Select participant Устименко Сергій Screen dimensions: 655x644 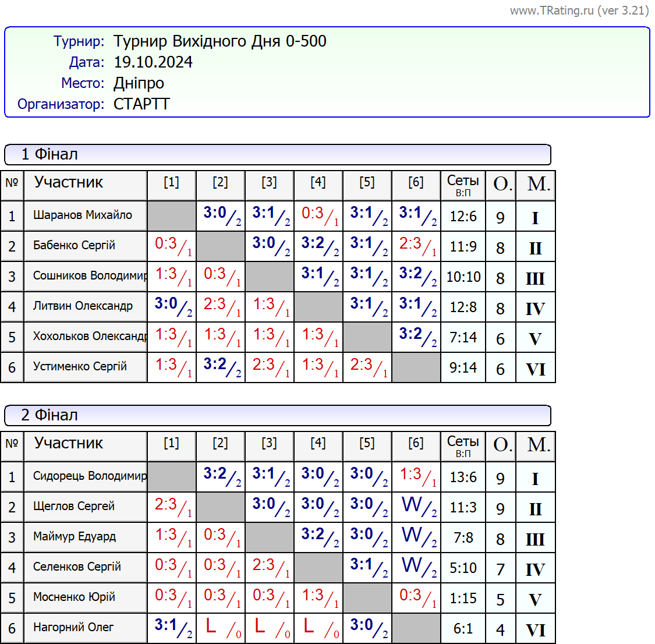pos(80,367)
